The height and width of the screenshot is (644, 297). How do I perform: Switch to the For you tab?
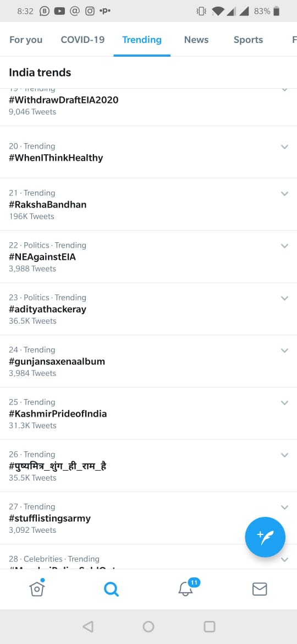(x=26, y=40)
